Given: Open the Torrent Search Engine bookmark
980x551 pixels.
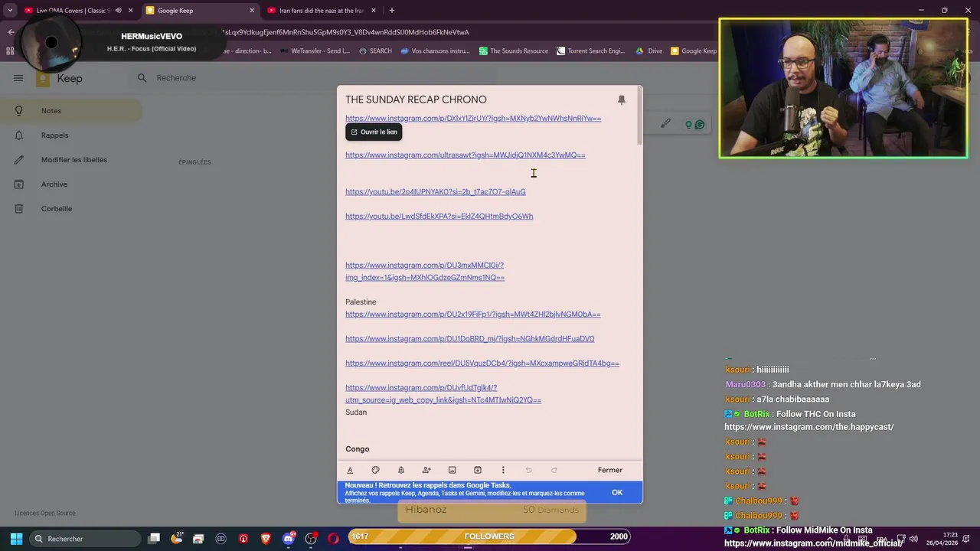Looking at the screenshot, I should (x=591, y=51).
